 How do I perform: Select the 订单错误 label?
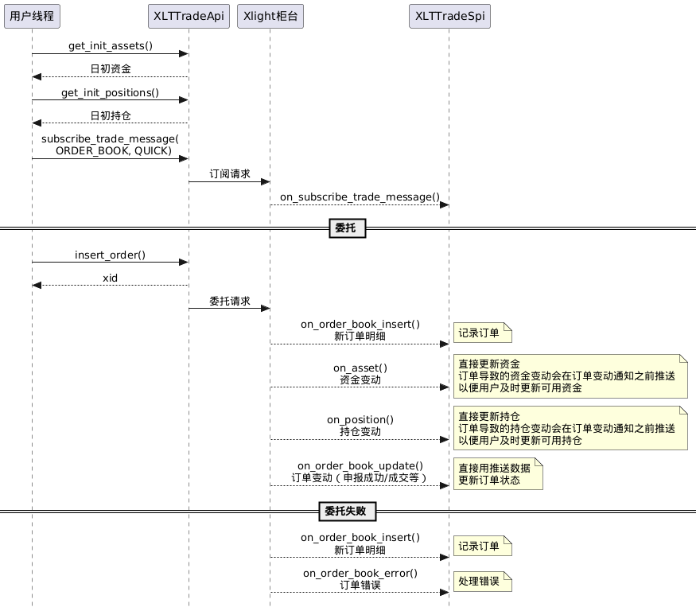point(360,586)
